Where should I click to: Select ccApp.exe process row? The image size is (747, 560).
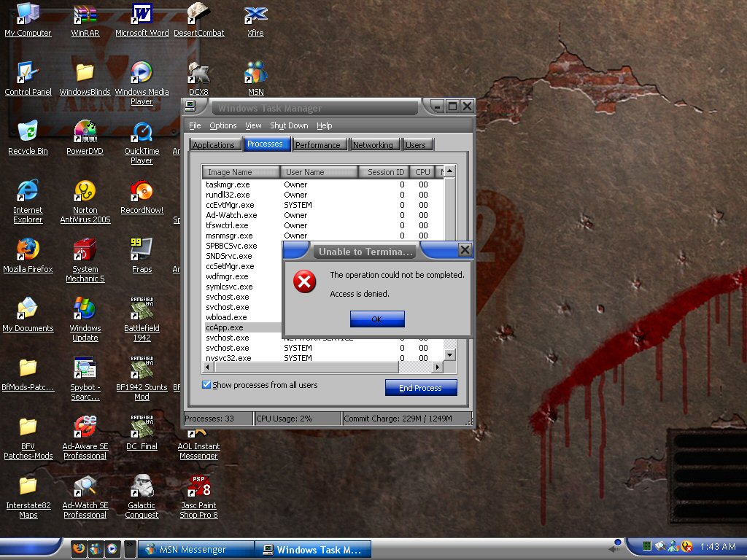click(x=243, y=327)
